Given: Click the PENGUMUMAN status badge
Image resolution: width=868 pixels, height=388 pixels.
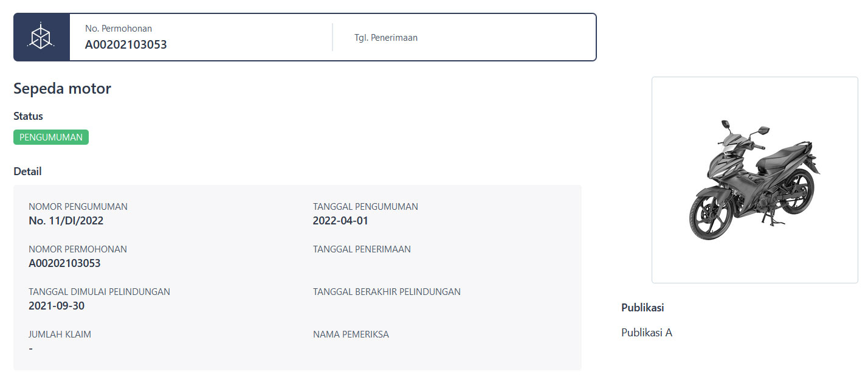Looking at the screenshot, I should point(51,137).
